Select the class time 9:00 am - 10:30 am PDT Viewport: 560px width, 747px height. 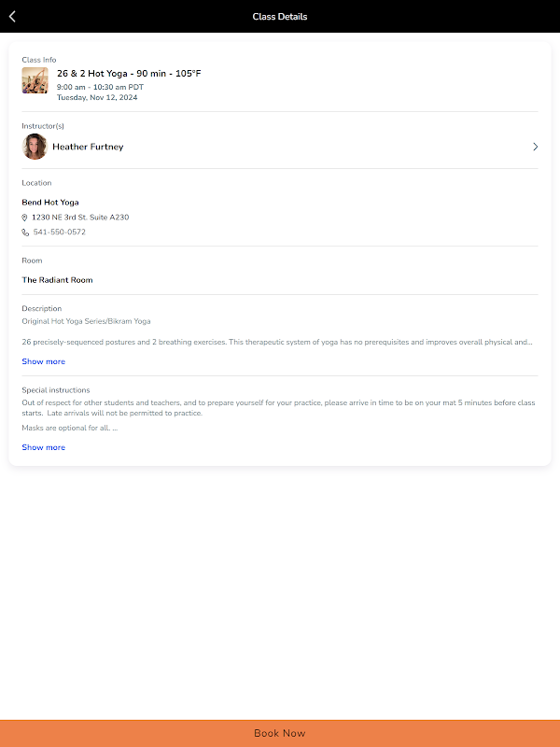(100, 87)
